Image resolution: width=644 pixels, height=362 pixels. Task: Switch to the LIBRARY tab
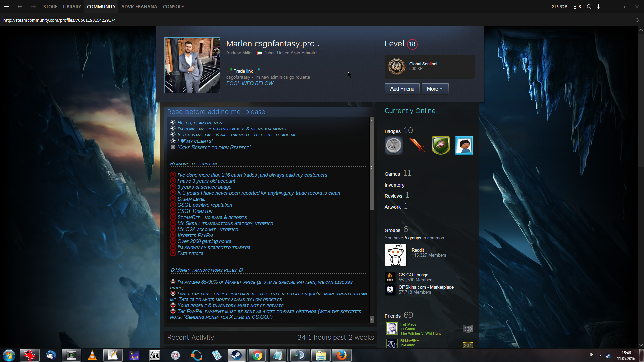(72, 7)
